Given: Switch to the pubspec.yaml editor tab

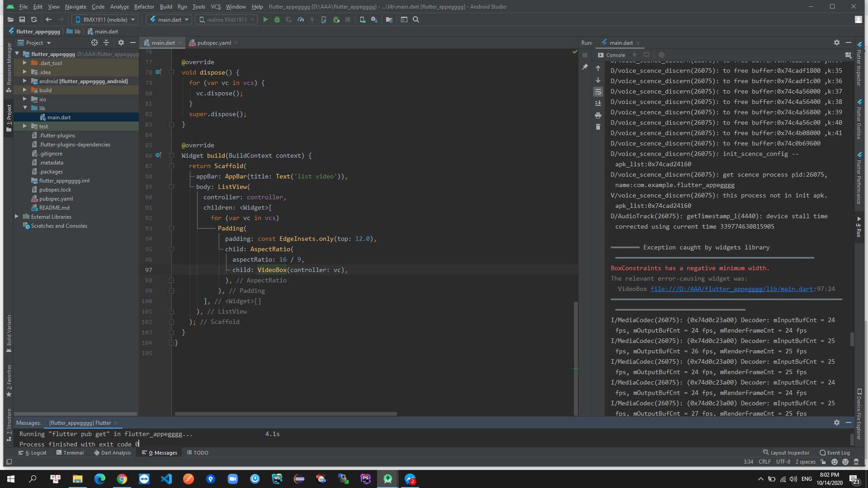Looking at the screenshot, I should (x=213, y=43).
